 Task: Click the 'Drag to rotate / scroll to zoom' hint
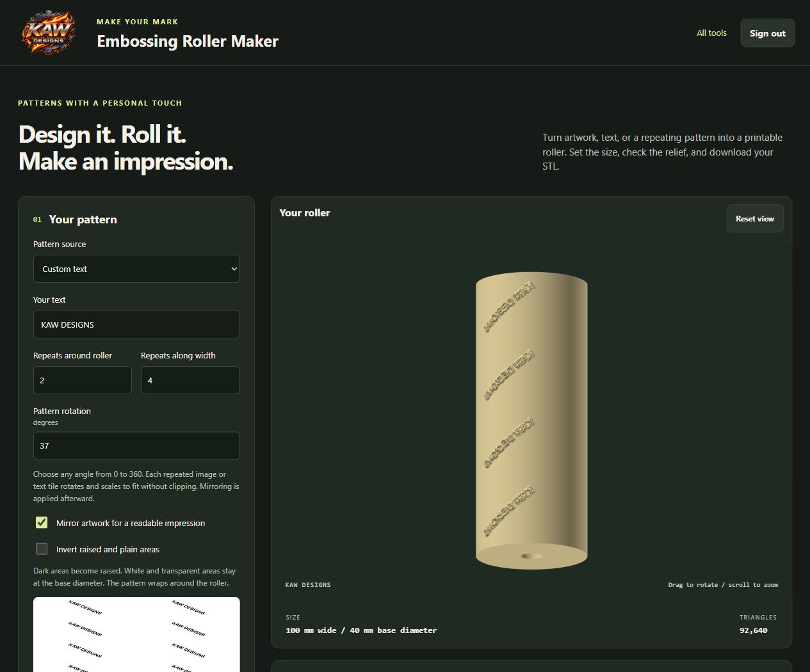[x=723, y=585]
